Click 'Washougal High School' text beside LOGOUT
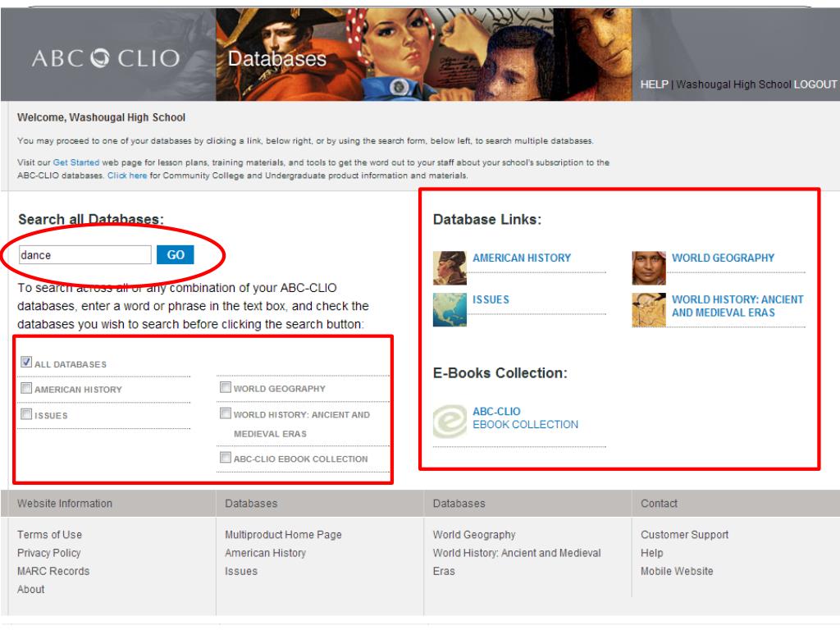The width and height of the screenshot is (840, 630). (733, 84)
